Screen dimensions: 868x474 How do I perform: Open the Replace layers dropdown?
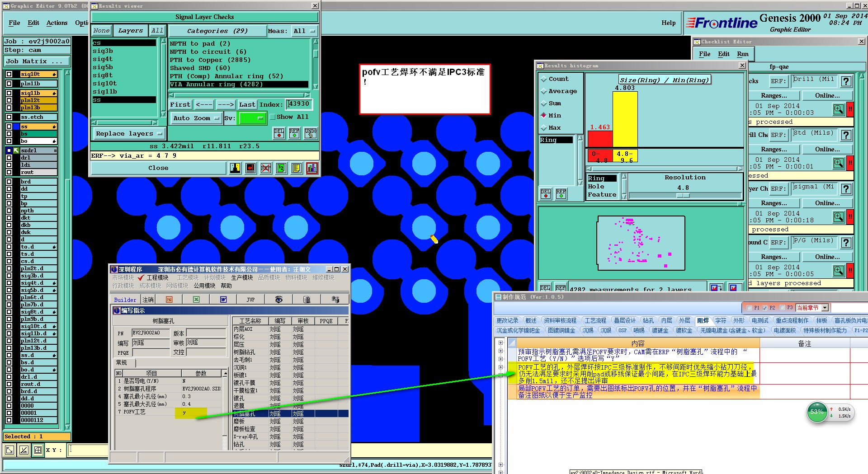tap(129, 134)
